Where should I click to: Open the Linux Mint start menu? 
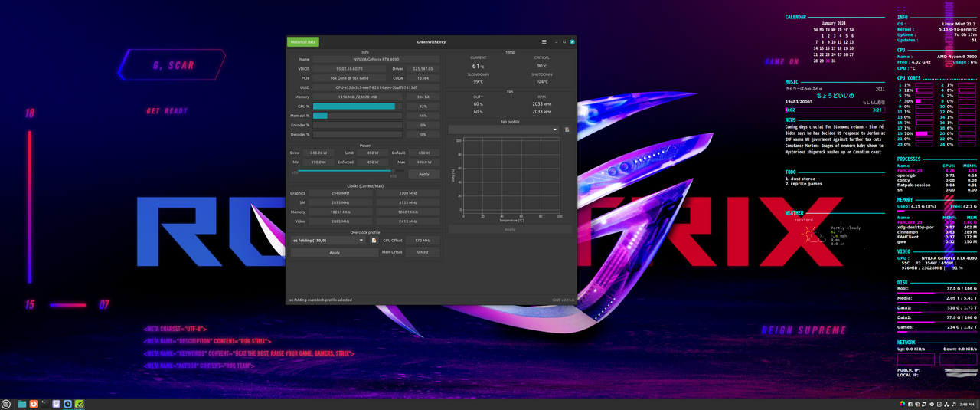click(6, 404)
